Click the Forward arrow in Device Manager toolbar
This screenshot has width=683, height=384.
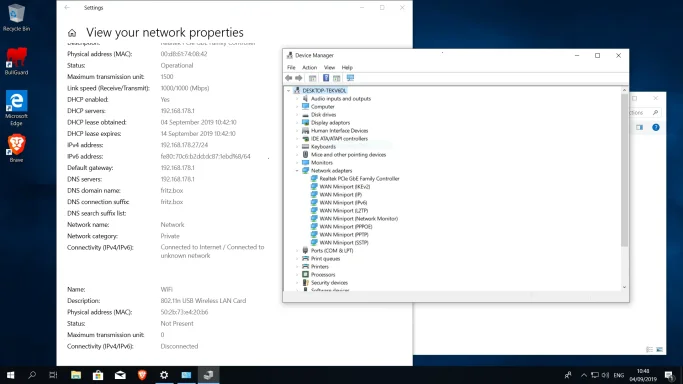pos(298,78)
